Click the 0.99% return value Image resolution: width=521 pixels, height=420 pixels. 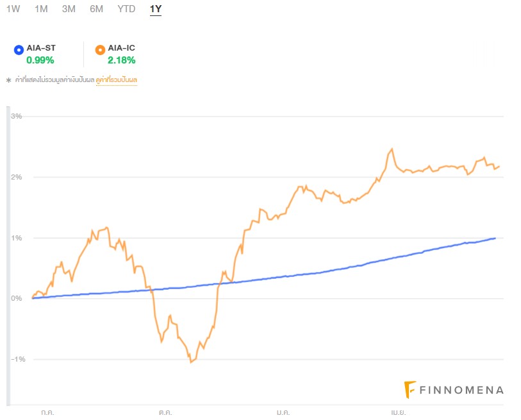[40, 60]
